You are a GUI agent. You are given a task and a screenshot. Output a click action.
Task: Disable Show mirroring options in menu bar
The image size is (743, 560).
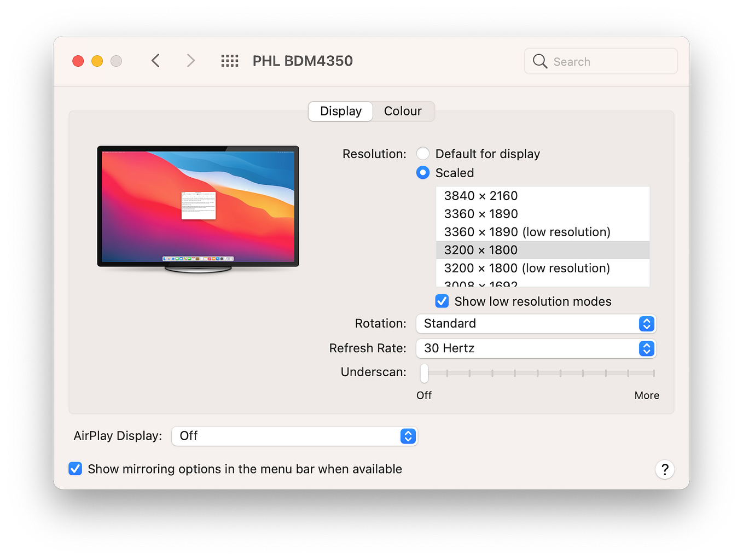(75, 469)
